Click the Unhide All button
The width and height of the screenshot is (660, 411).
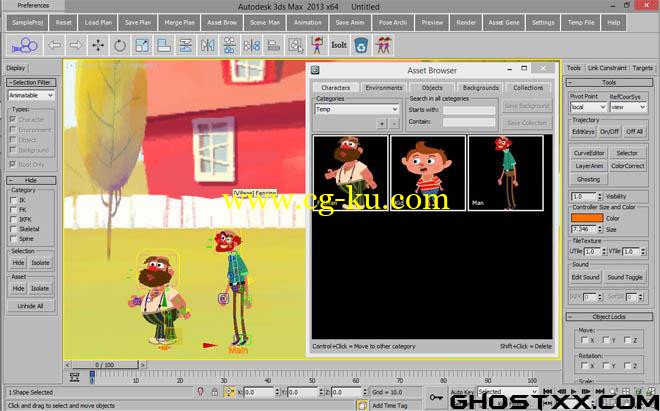click(30, 306)
